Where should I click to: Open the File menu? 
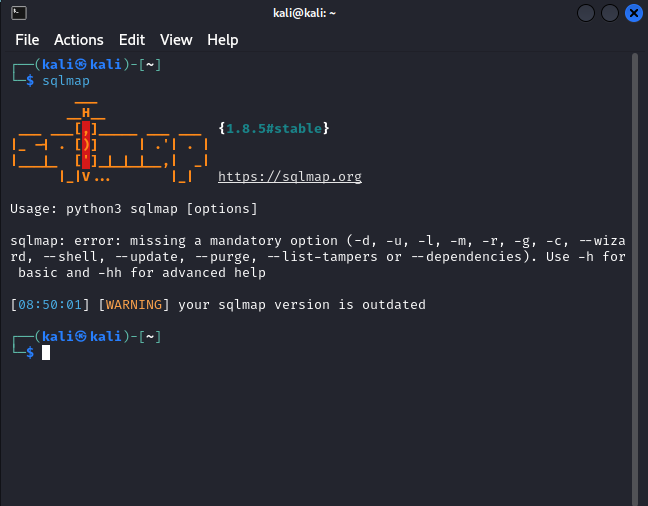[x=27, y=40]
